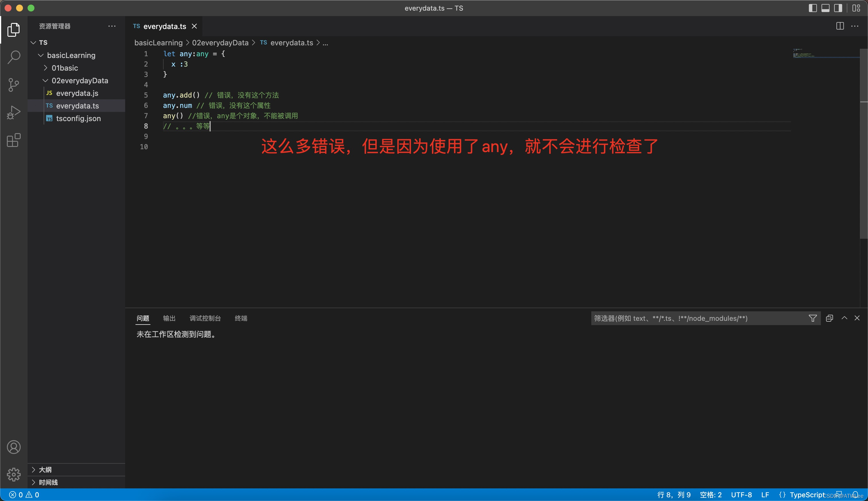Toggle the secondary sidebar layout icon
This screenshot has width=868, height=501.
(838, 8)
